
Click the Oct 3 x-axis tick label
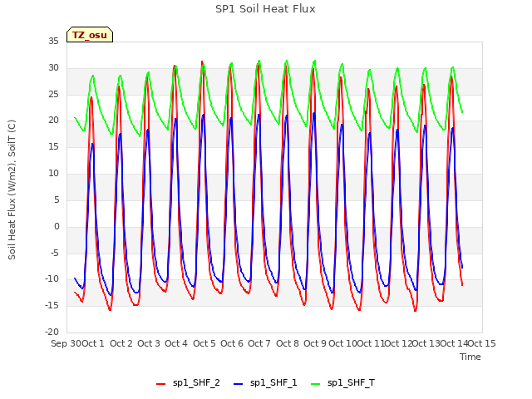149,343
